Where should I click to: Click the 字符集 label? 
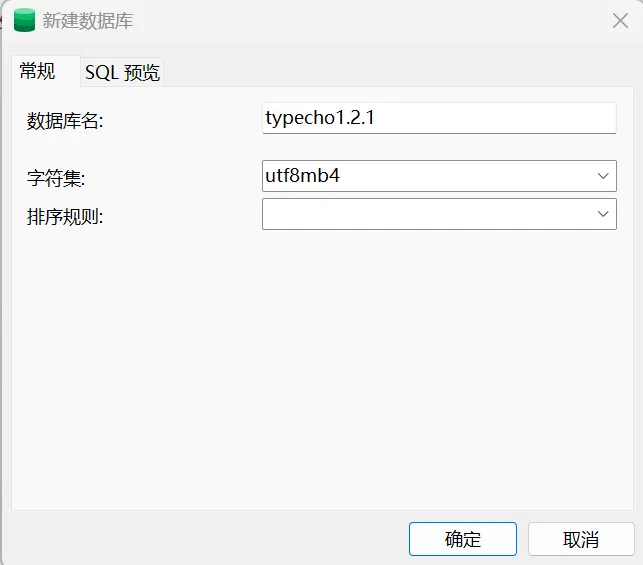click(56, 179)
